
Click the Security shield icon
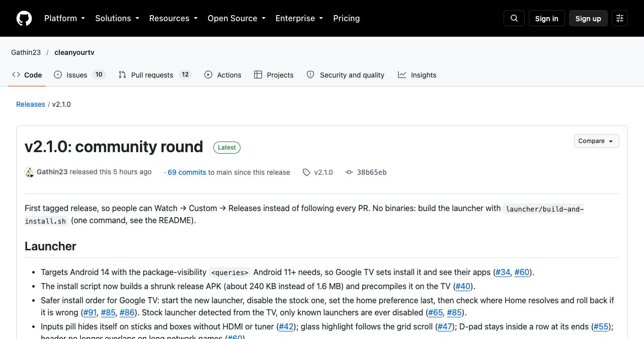coord(311,75)
